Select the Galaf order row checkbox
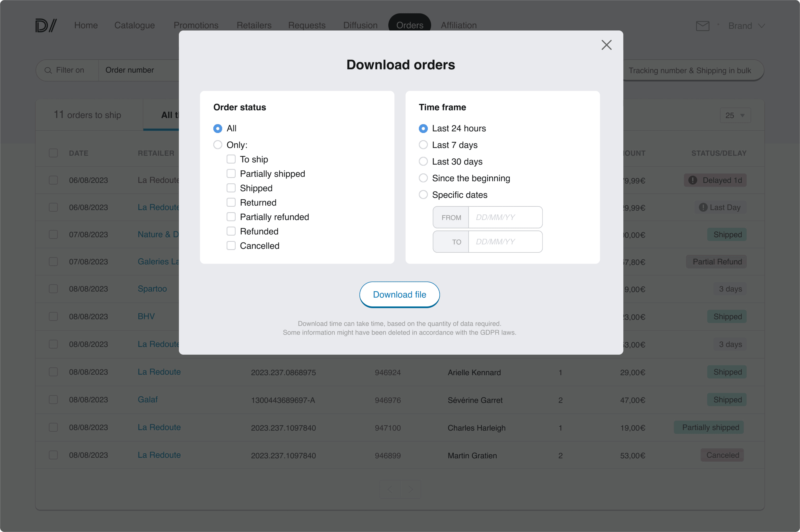Viewport: 800px width, 532px height. coord(53,400)
